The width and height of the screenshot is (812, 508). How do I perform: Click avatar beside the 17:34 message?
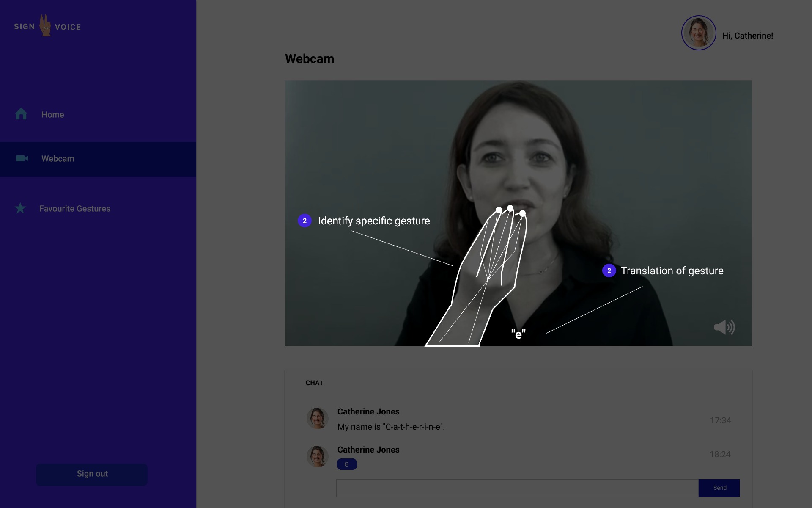tap(317, 418)
